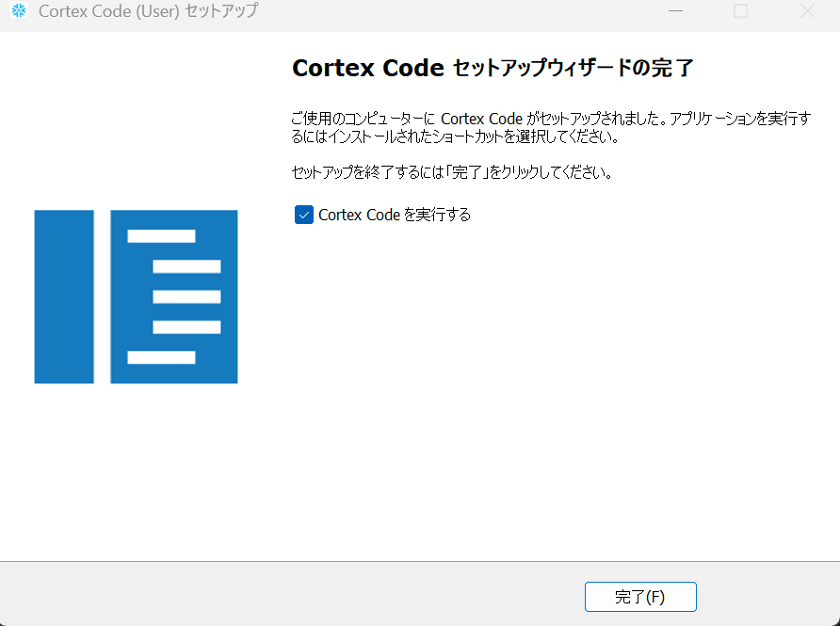Click the Cortex Code セットアップウィザードの完了 heading
The width and height of the screenshot is (840, 626).
pyautogui.click(x=493, y=68)
